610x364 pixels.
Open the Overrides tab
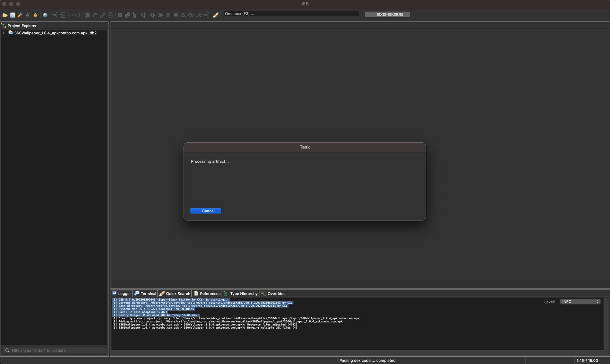coord(273,293)
